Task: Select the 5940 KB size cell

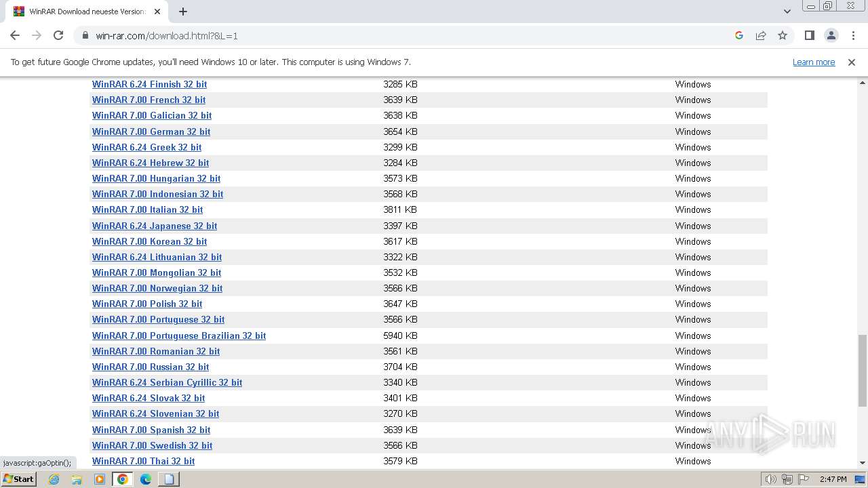Action: 400,335
